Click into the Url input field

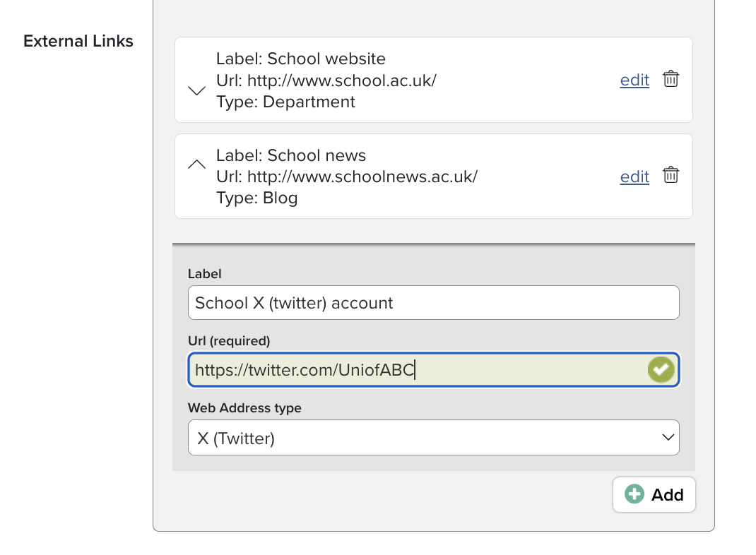click(417, 370)
